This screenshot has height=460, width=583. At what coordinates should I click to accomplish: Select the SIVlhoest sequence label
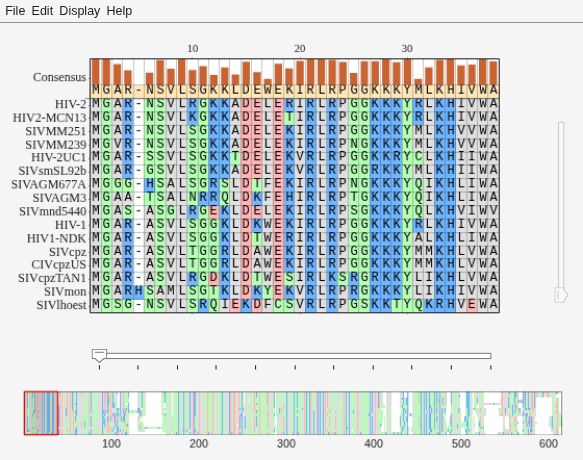click(x=61, y=305)
